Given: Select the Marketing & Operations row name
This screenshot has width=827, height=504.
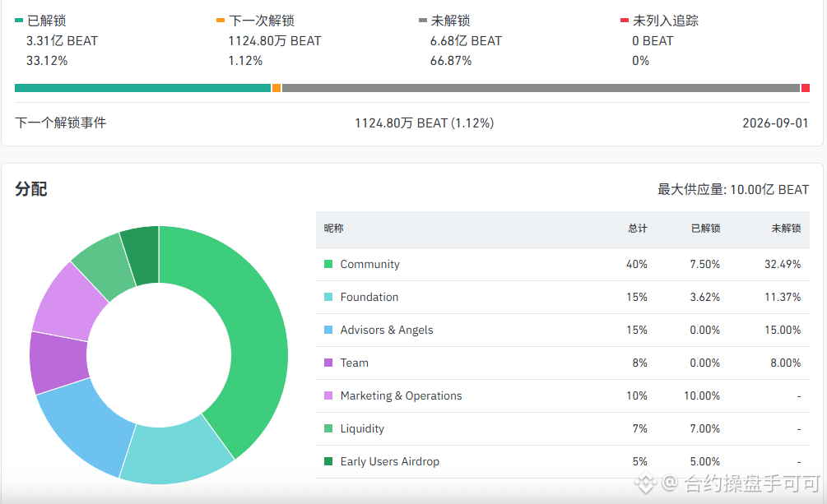Looking at the screenshot, I should point(401,395).
